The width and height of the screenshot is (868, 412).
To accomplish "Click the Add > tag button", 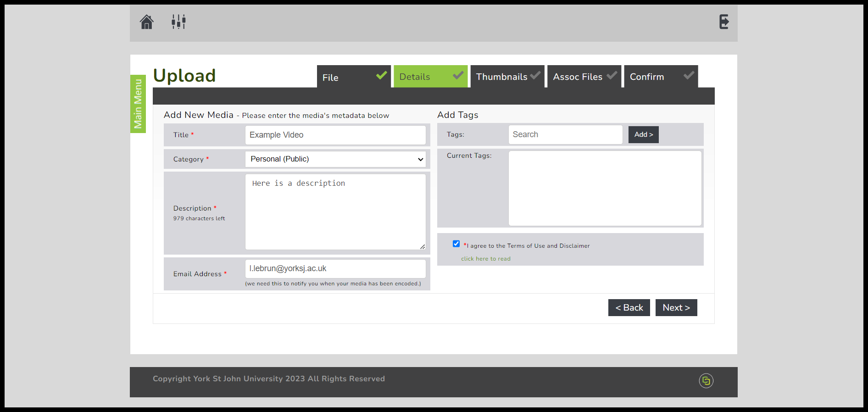I will point(644,134).
